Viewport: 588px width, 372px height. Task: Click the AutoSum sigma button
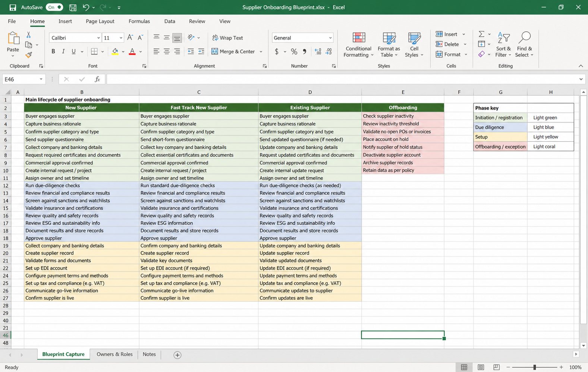tap(482, 34)
